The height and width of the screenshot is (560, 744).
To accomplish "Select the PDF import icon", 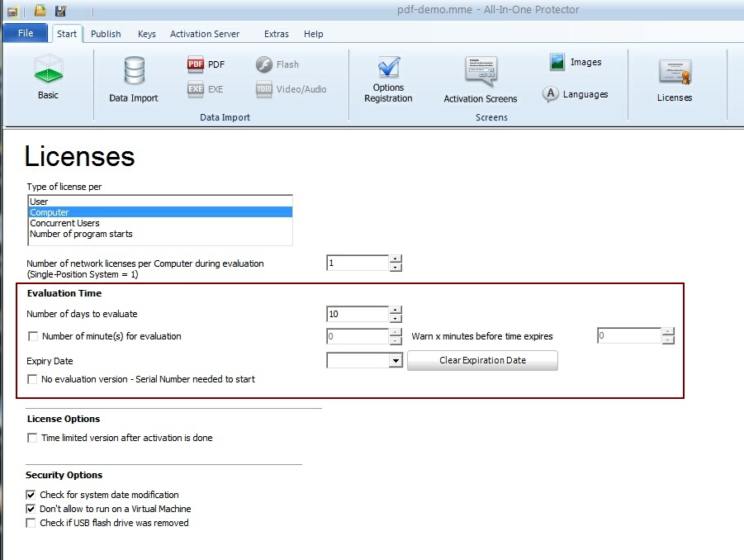I will pos(196,64).
